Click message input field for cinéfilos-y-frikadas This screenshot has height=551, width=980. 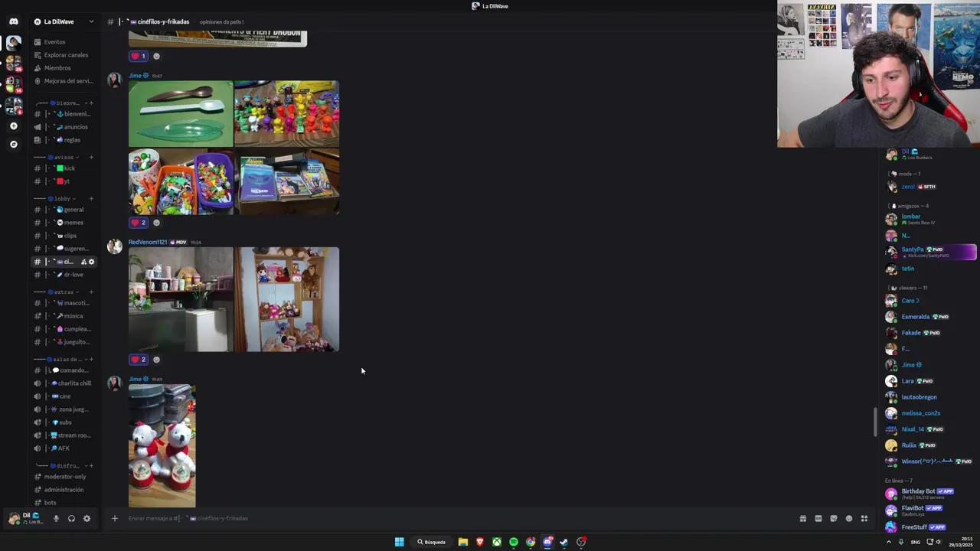tap(459, 518)
